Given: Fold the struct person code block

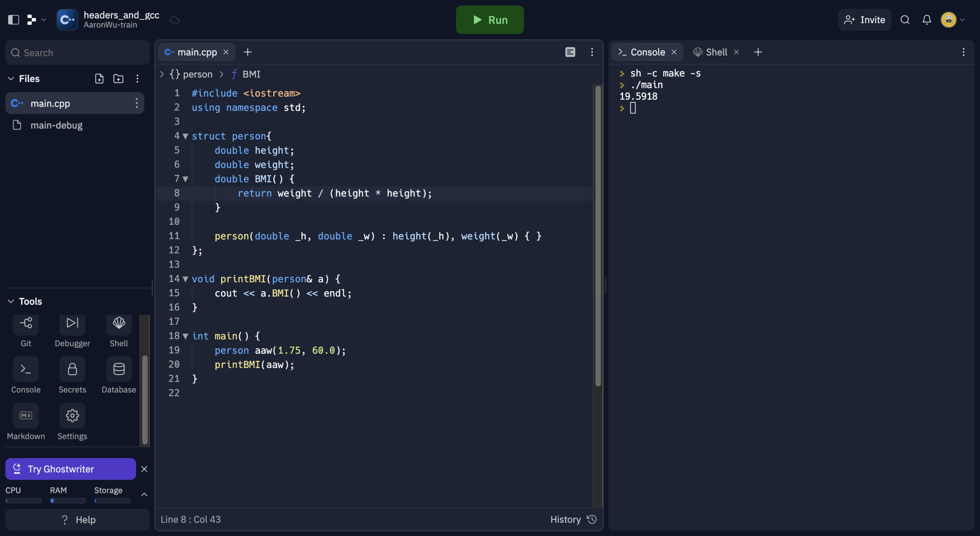Looking at the screenshot, I should pos(186,136).
